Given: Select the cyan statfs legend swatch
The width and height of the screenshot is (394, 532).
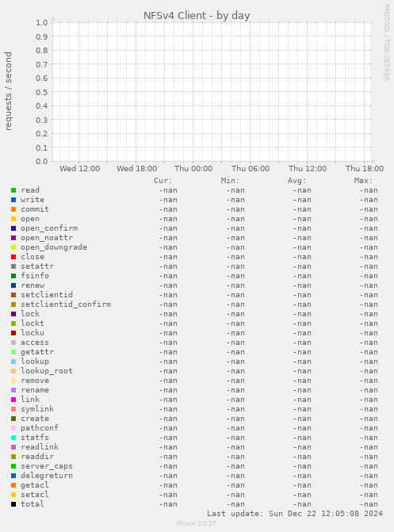Looking at the screenshot, I should point(13,438).
